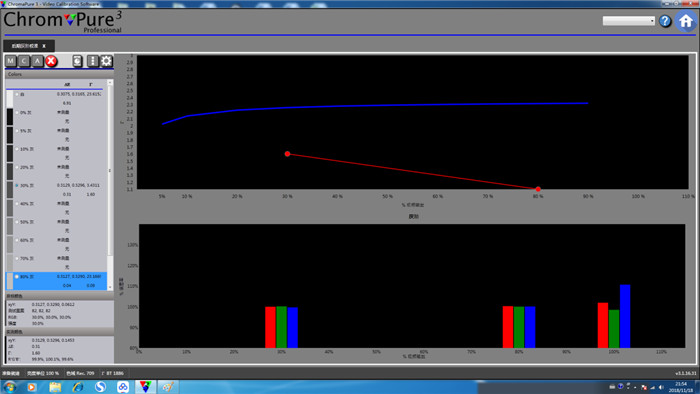
Task: Select the grayscale calibration tab
Action: 25,46
